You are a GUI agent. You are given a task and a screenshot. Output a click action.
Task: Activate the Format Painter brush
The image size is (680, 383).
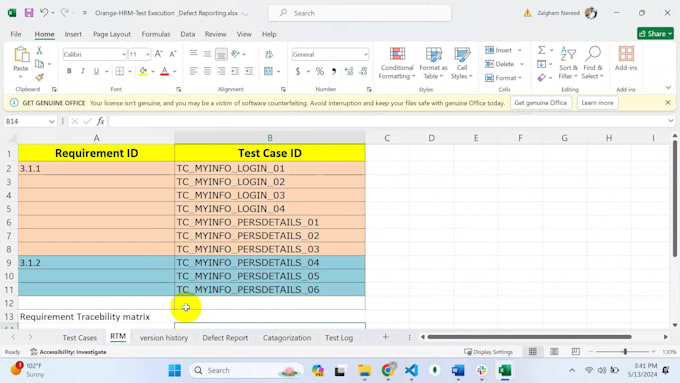(39, 77)
